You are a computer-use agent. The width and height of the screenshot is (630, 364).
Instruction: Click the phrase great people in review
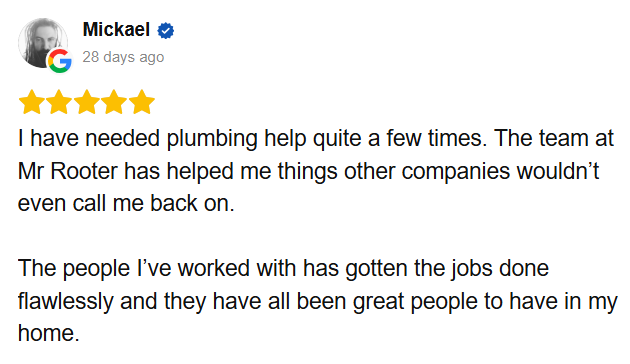[415, 302]
